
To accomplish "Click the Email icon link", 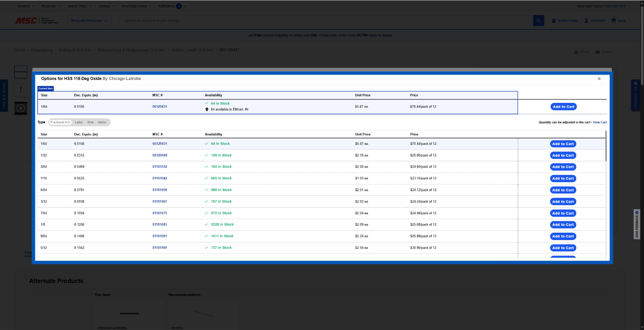I will pos(604,52).
